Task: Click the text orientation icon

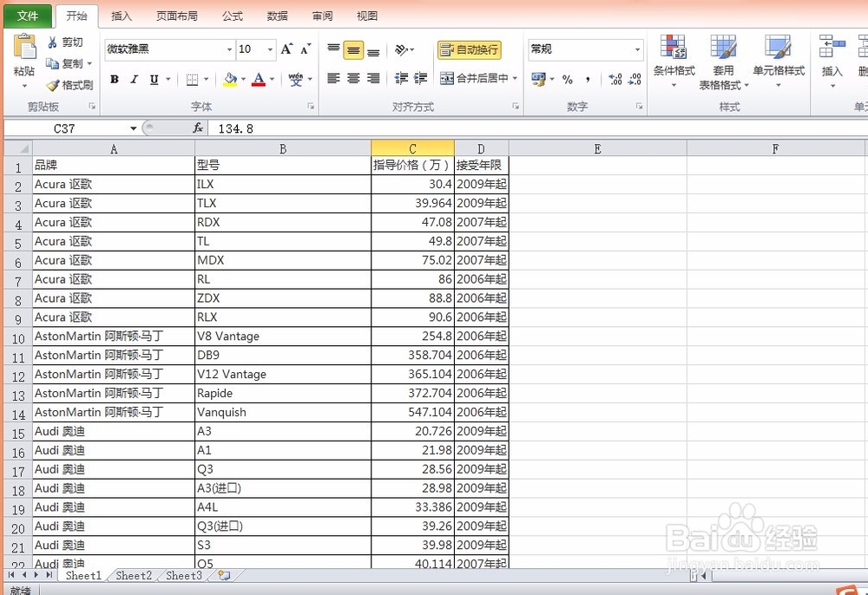Action: coord(401,49)
